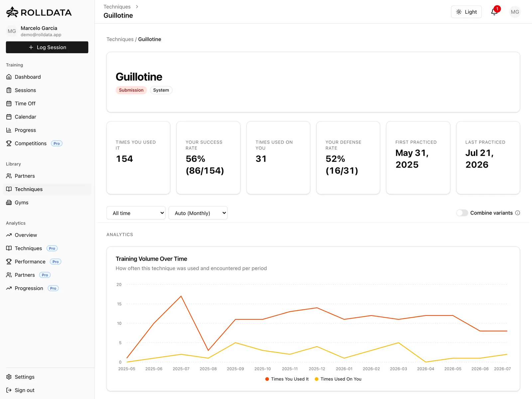The height and width of the screenshot is (399, 532).
Task: Open Competitions Pro section
Action: pos(47,143)
